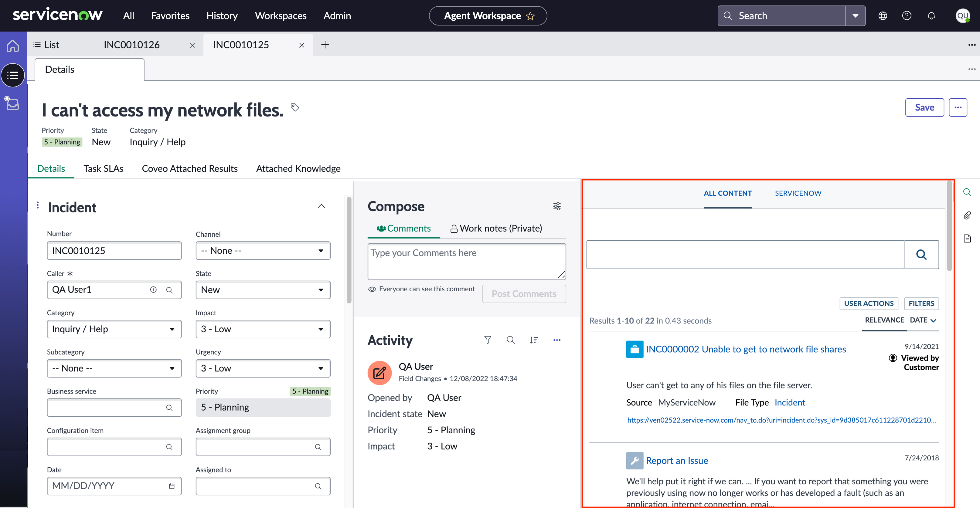The width and height of the screenshot is (980, 508).
Task: Toggle Comments tab in Compose section
Action: point(403,227)
